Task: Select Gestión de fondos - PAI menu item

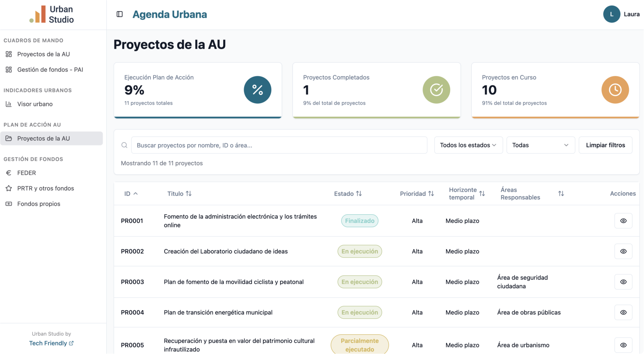Action: [x=50, y=70]
